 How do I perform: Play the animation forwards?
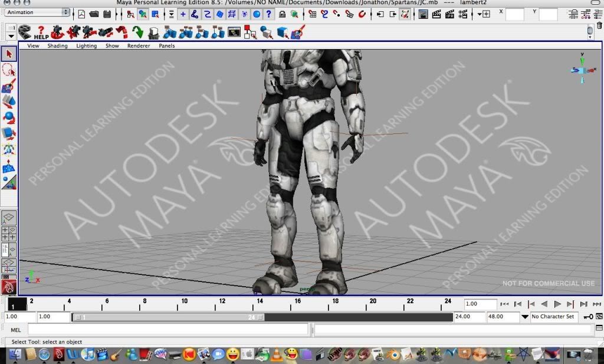(x=557, y=304)
